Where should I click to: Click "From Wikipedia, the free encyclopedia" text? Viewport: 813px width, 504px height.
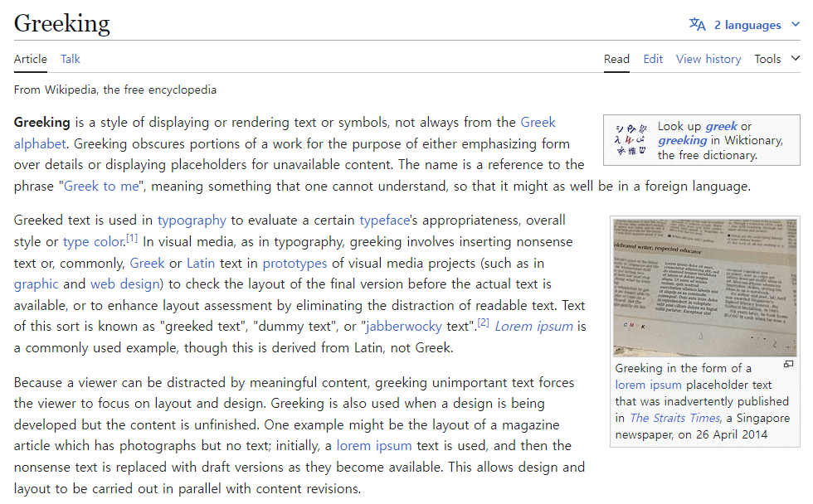115,90
